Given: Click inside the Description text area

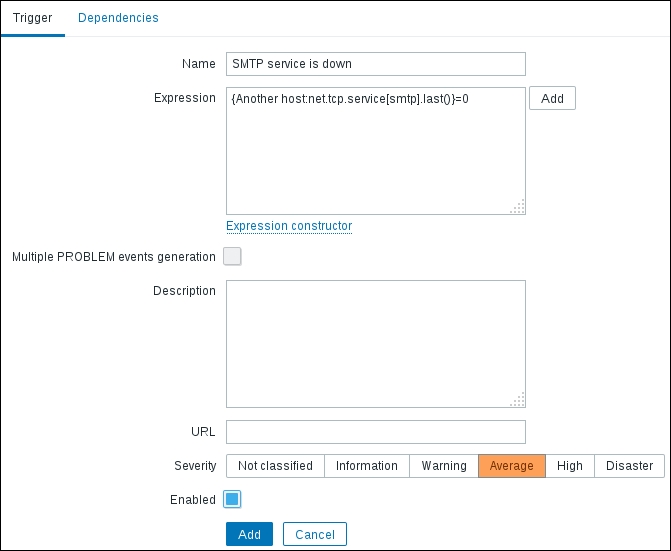Looking at the screenshot, I should pos(375,344).
